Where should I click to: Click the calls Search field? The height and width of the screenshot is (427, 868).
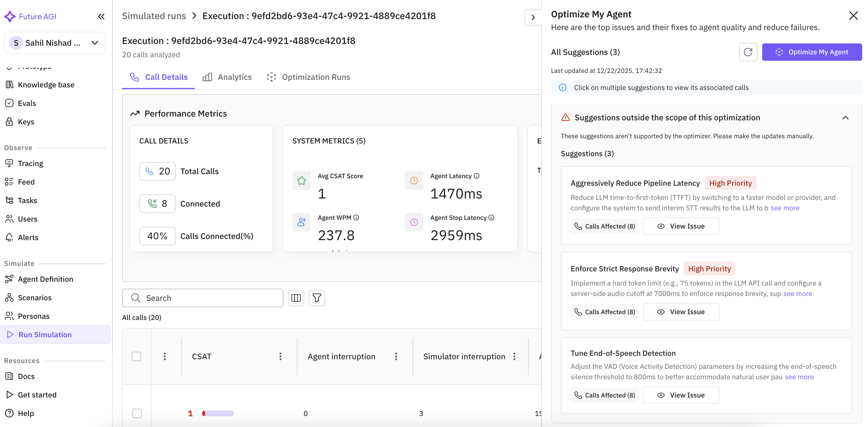(x=202, y=298)
